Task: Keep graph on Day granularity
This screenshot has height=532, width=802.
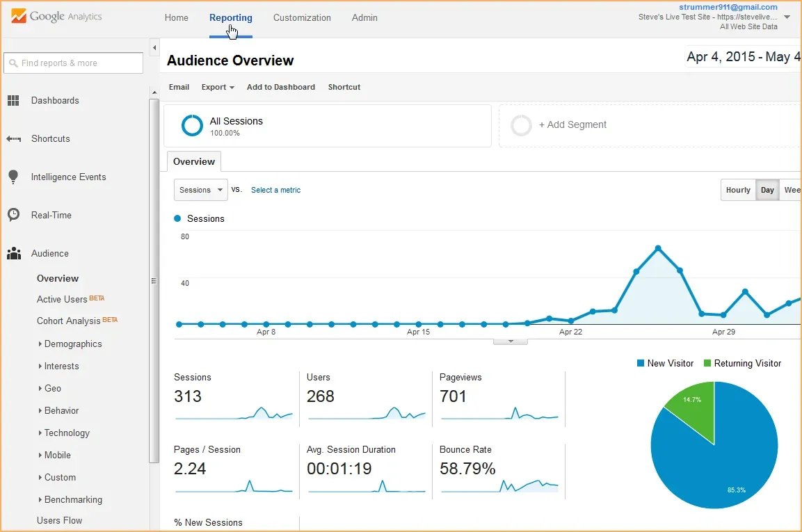Action: point(767,189)
